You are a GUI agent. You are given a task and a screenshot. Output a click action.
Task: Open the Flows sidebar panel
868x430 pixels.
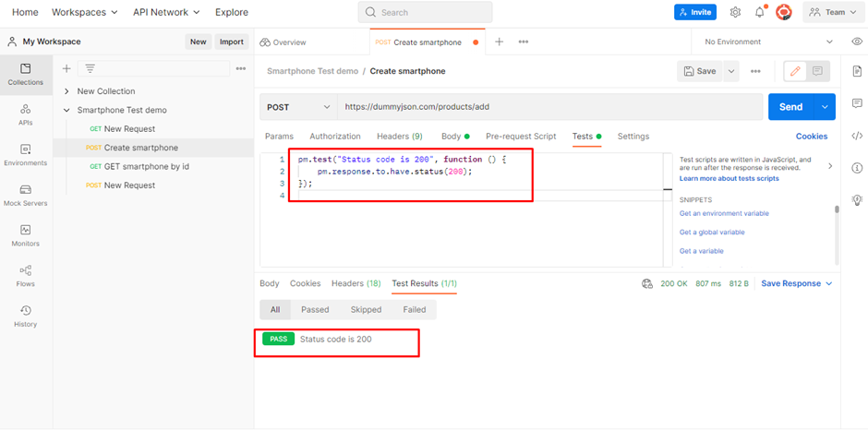(26, 277)
